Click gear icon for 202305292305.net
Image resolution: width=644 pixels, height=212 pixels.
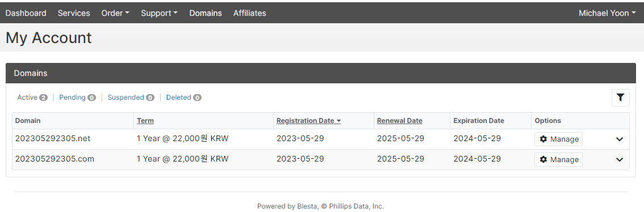[x=543, y=139]
